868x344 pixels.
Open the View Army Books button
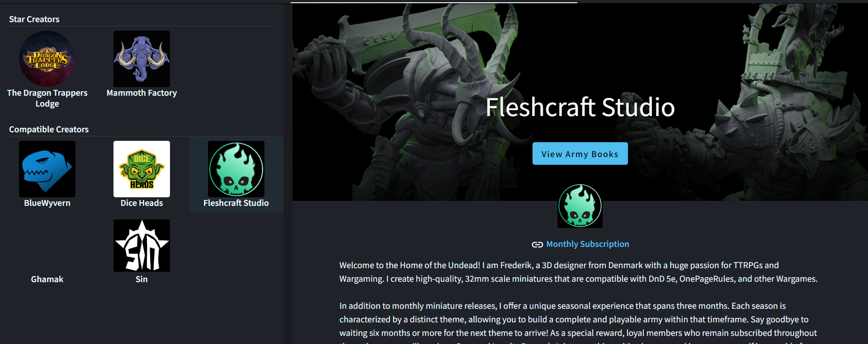580,153
